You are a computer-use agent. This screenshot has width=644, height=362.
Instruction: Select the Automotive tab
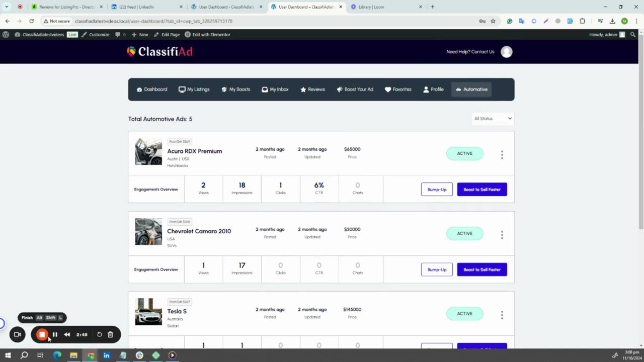(471, 89)
